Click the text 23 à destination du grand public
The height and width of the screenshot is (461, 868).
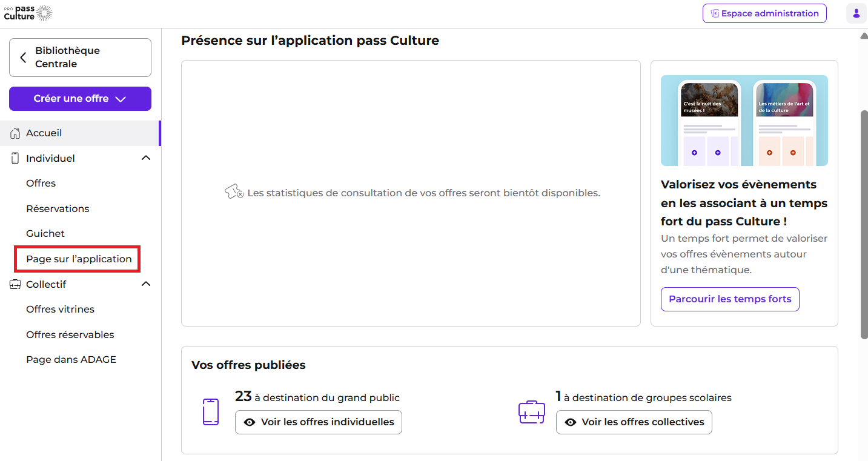pyautogui.click(x=317, y=397)
